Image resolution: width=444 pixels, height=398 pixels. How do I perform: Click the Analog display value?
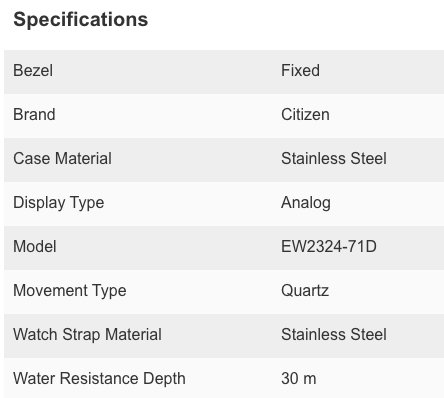coord(306,203)
